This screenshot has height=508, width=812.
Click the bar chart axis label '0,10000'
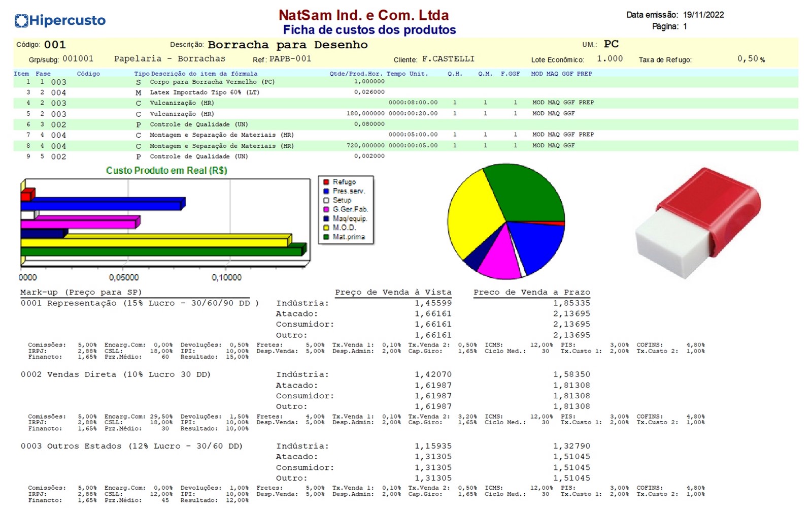point(226,277)
